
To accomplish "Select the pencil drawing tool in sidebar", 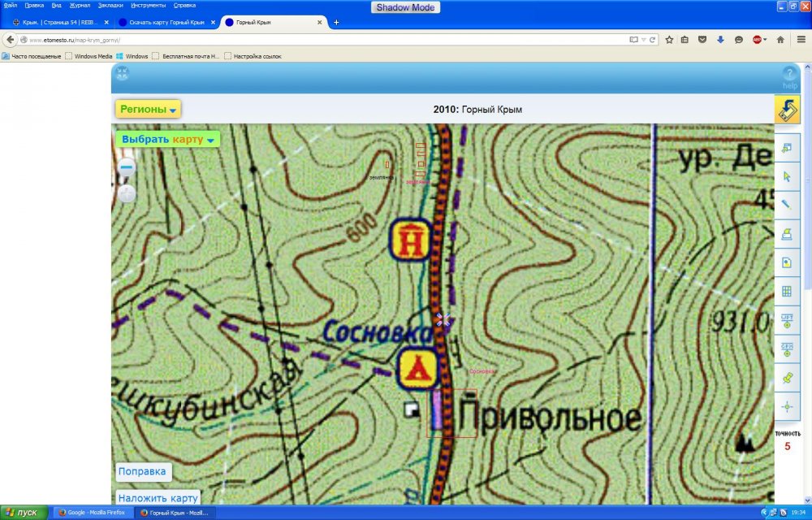I will (x=786, y=205).
